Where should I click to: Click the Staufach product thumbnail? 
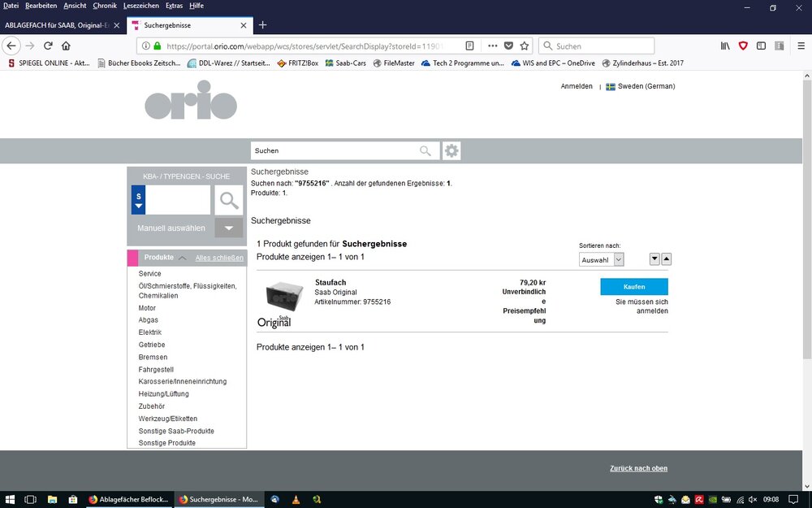coord(284,296)
